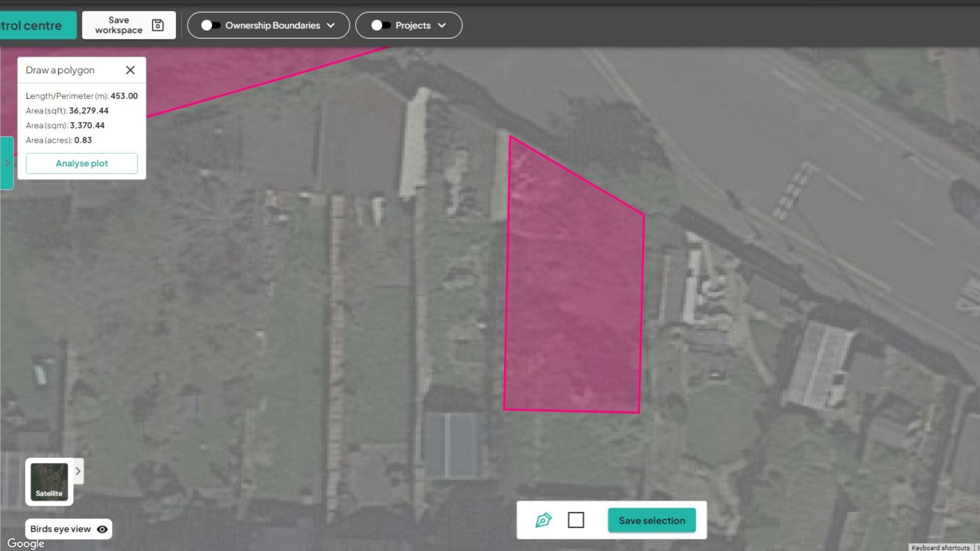Screen dimensions: 980x551
Task: Click the Satellite map preview thumbnail
Action: (x=49, y=481)
